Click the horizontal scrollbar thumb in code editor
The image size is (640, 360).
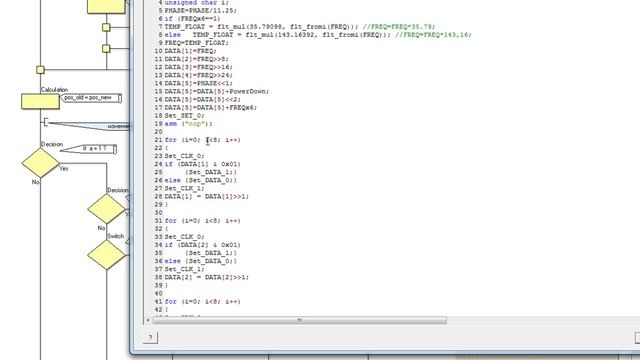299,320
